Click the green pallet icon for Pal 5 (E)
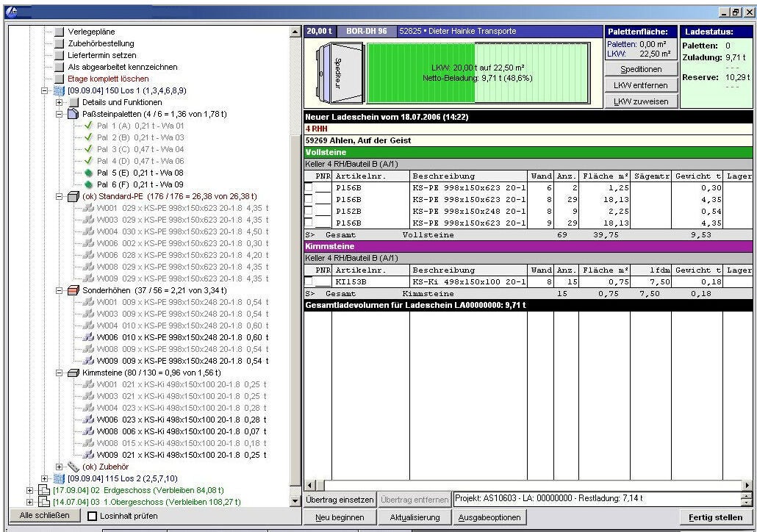 pos(88,173)
